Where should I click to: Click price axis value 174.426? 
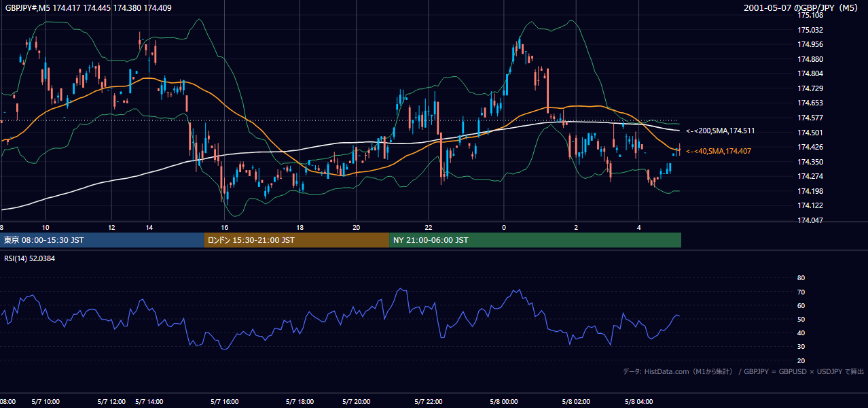tap(810, 147)
